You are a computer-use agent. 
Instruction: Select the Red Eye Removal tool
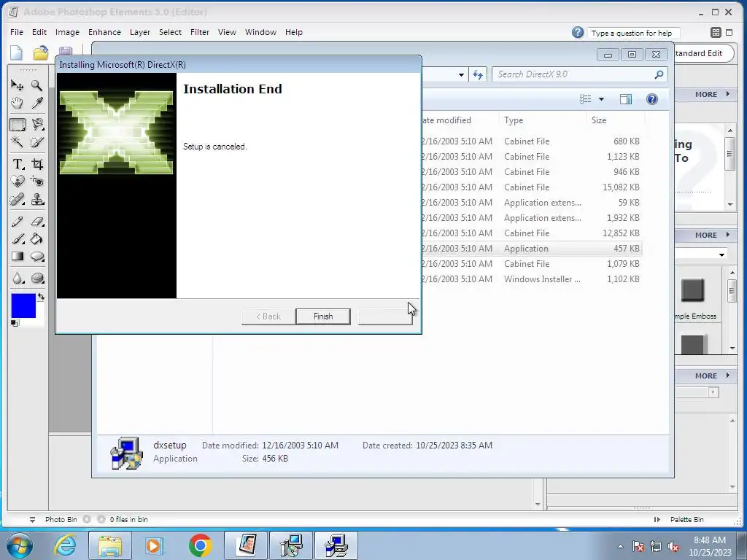click(36, 182)
